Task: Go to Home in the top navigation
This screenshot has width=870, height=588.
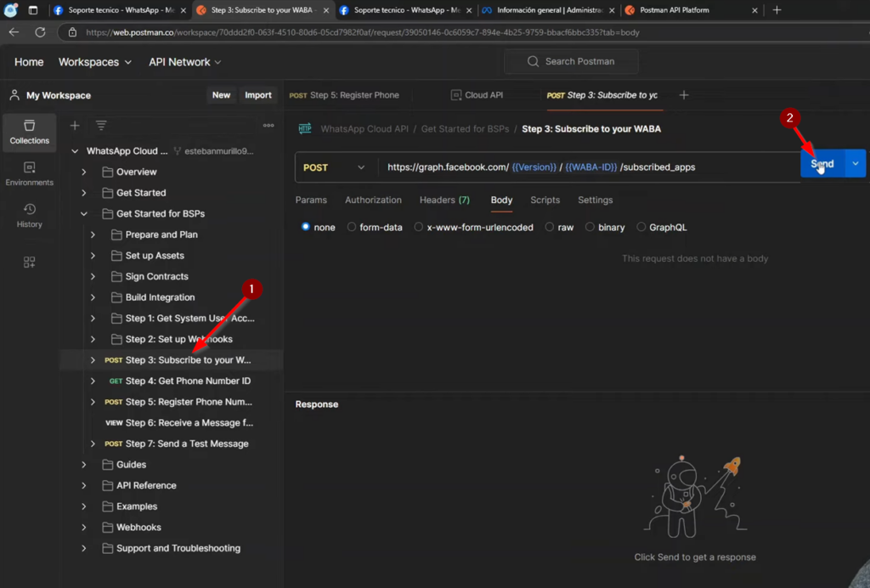Action: pyautogui.click(x=29, y=62)
